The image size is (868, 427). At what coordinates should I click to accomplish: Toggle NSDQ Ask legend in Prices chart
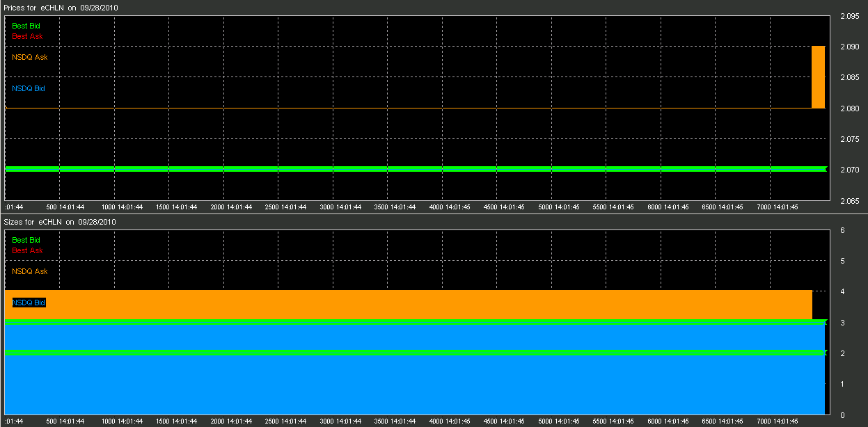click(x=30, y=57)
